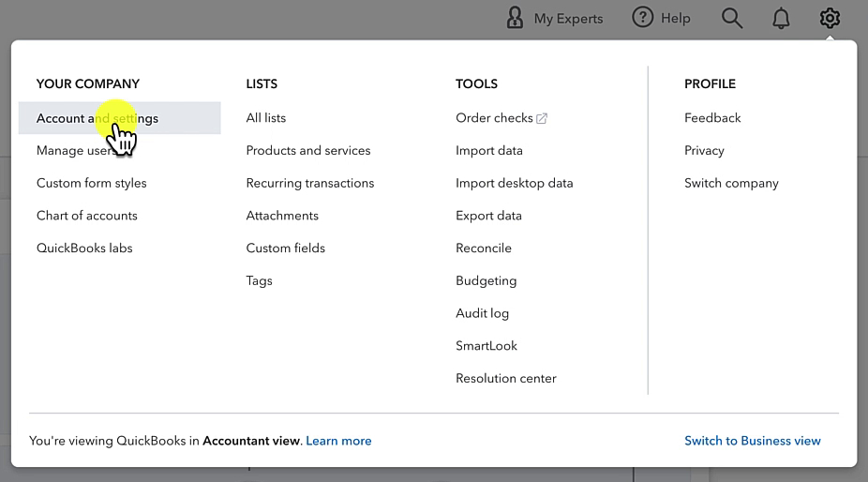Select Attachments in Lists
Image resolution: width=868 pixels, height=482 pixels.
click(282, 216)
